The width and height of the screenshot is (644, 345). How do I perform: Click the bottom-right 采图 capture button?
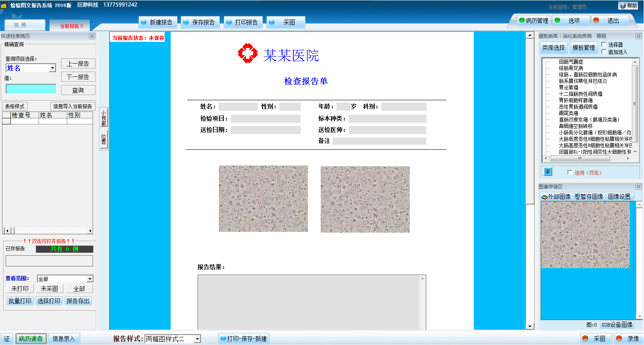click(x=595, y=339)
